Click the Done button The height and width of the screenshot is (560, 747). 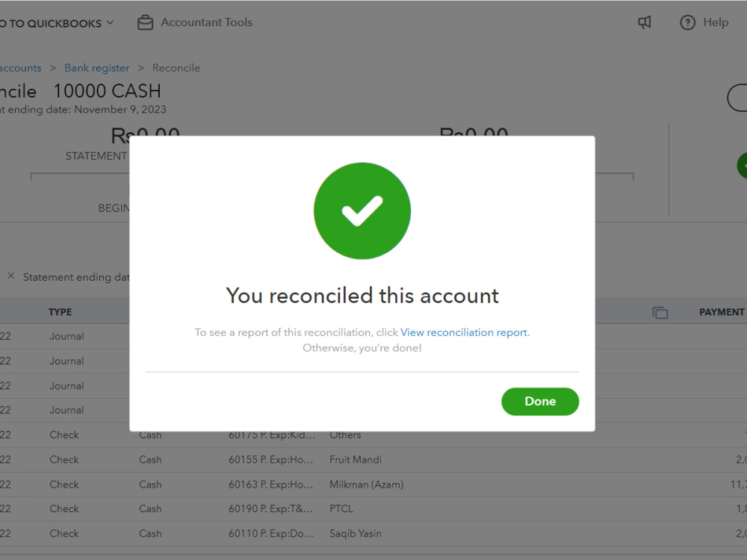pyautogui.click(x=539, y=401)
